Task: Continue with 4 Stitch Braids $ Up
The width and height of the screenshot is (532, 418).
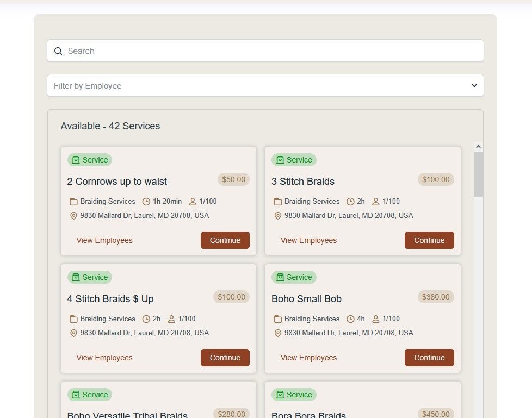Action: pos(225,357)
